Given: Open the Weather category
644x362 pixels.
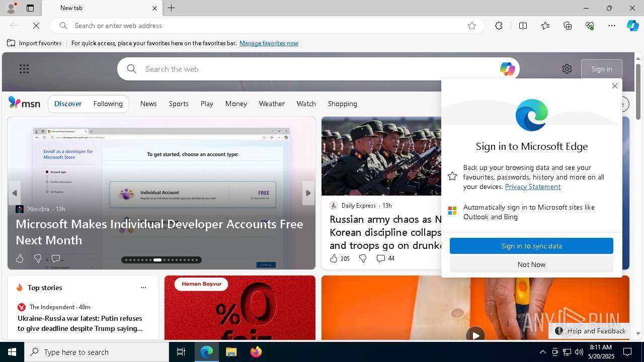Looking at the screenshot, I should pyautogui.click(x=272, y=104).
